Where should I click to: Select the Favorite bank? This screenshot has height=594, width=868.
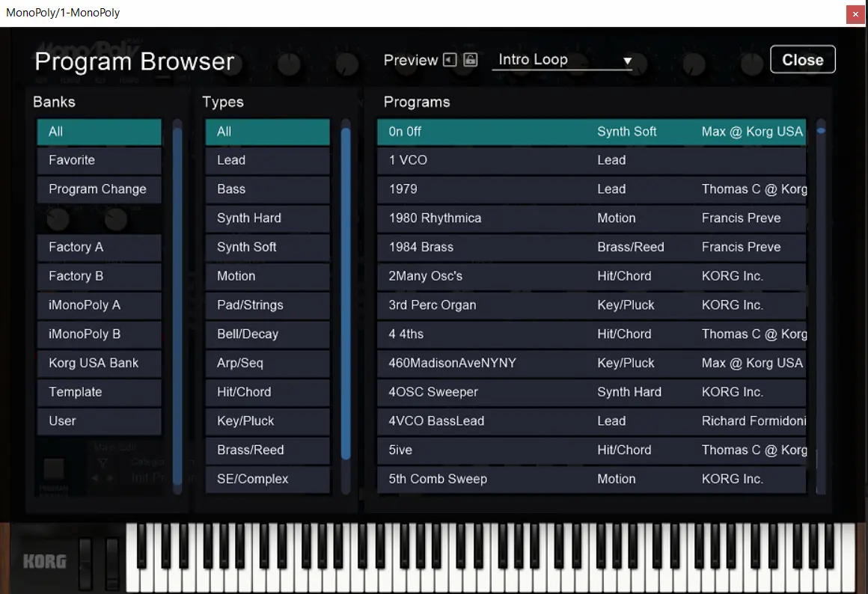(99, 161)
